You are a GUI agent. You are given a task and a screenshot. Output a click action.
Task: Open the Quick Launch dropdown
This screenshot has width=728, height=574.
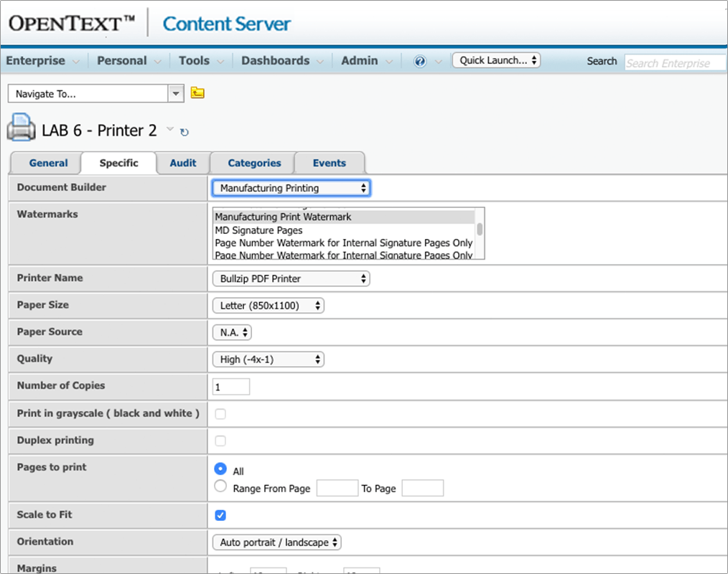coord(496,60)
